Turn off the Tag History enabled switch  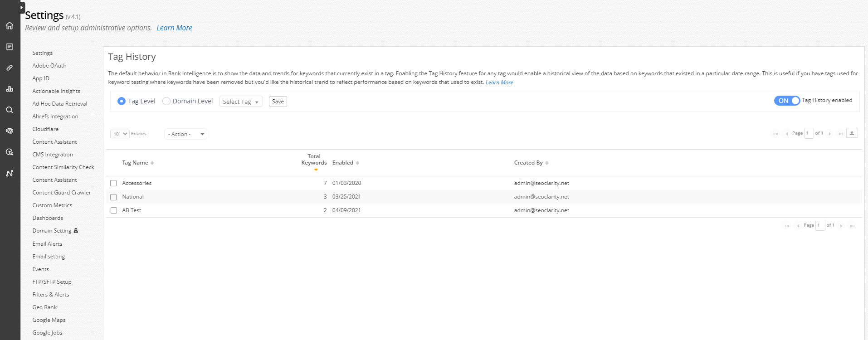coord(786,101)
